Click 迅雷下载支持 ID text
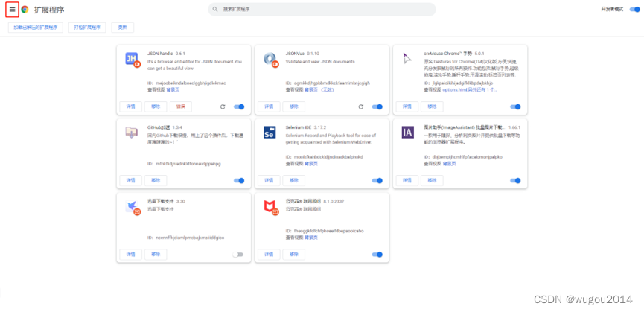 coord(185,238)
